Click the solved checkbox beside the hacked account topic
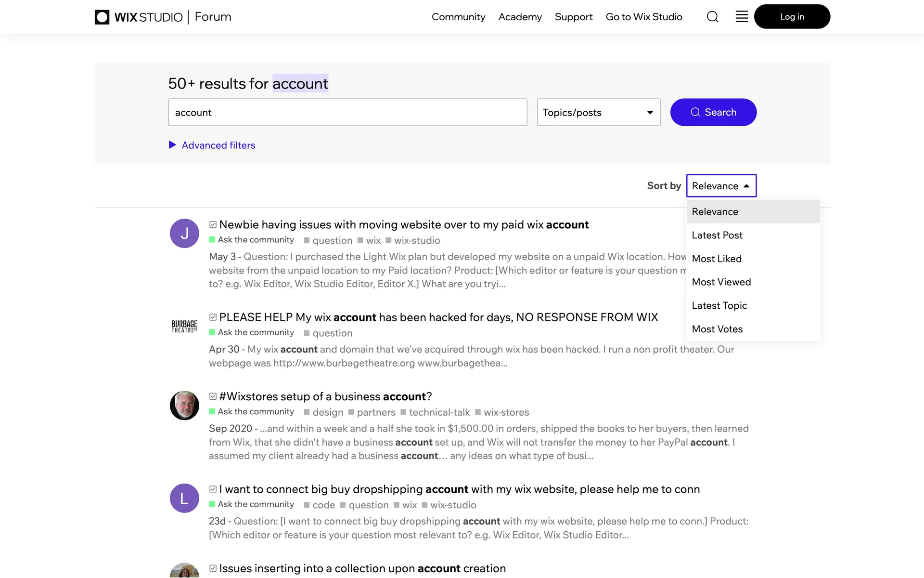Screen dimensions: 924x578 213,317
